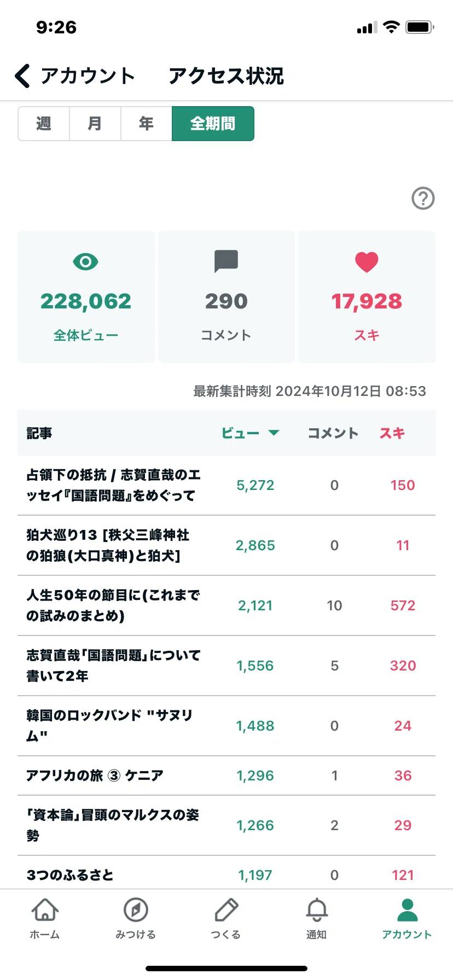Screen dimensions: 453x980
Task: Tap the アカウント person icon in bottom bar
Action: pos(407,910)
